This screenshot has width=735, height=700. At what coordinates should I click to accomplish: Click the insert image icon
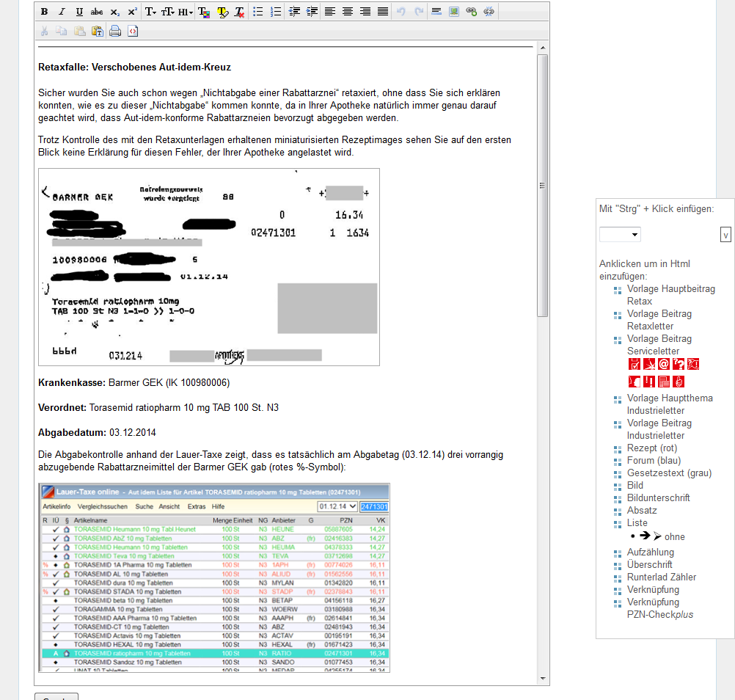pyautogui.click(x=454, y=12)
